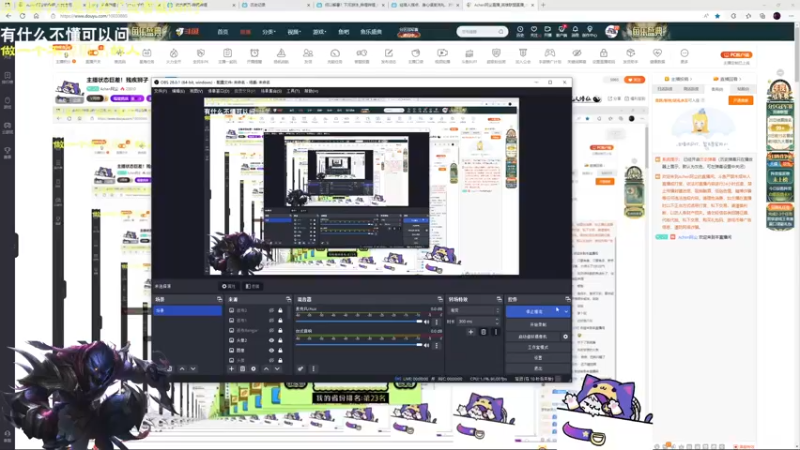Screen dimensions: 800x450
Task: Open OBS 视图(V) View menu
Action: click(x=196, y=91)
